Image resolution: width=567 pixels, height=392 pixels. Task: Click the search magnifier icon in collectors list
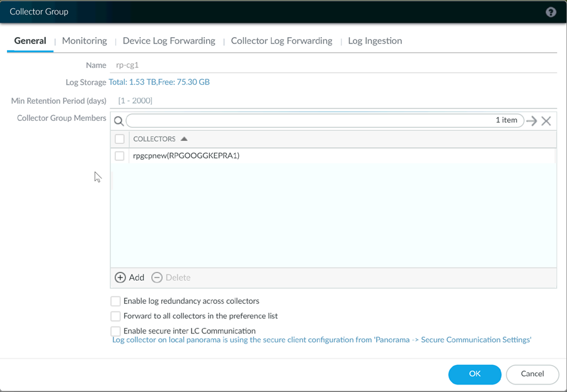pos(118,121)
